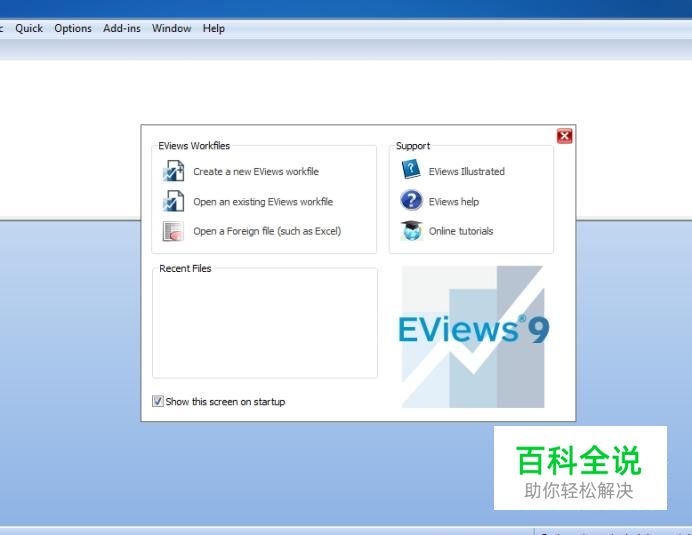
Task: Select Open an existing EViews workfile
Action: click(263, 202)
